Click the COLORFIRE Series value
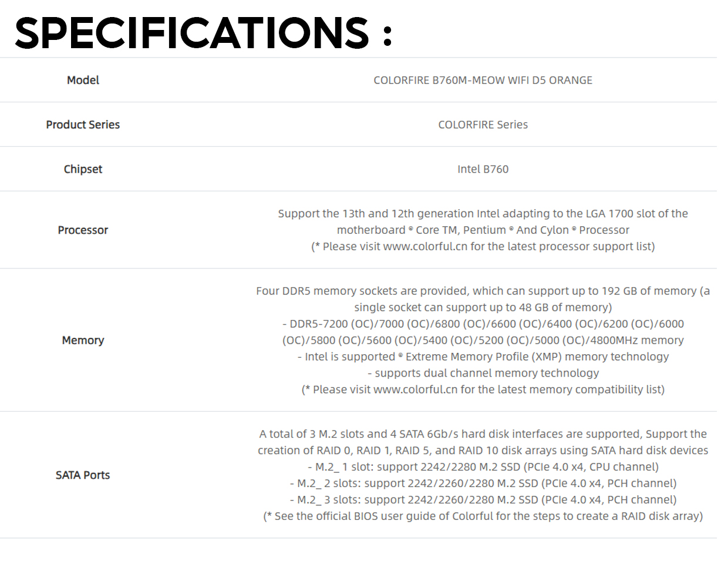This screenshot has height=561, width=728. point(483,125)
